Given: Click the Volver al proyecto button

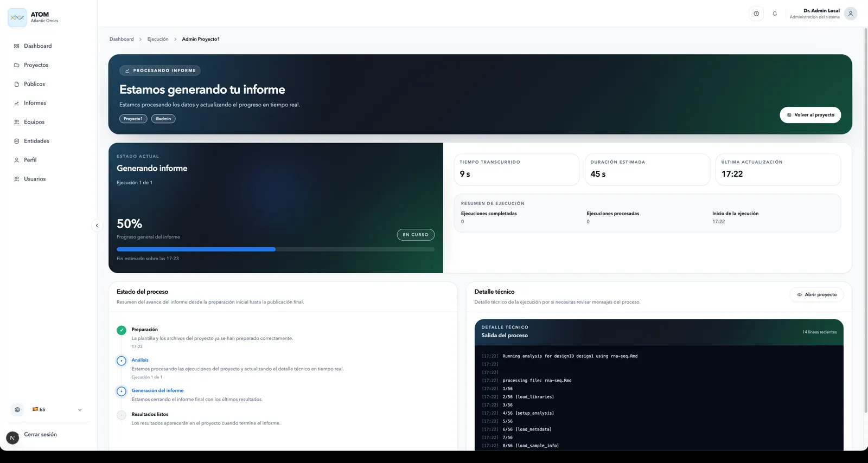Looking at the screenshot, I should click(x=810, y=115).
